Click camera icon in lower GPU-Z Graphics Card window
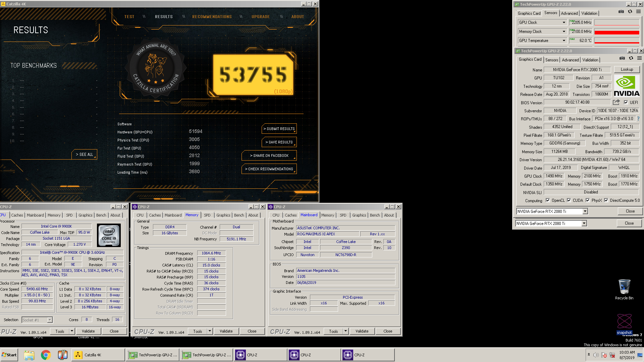Screen dimensions: 644x362 pyautogui.click(x=622, y=58)
